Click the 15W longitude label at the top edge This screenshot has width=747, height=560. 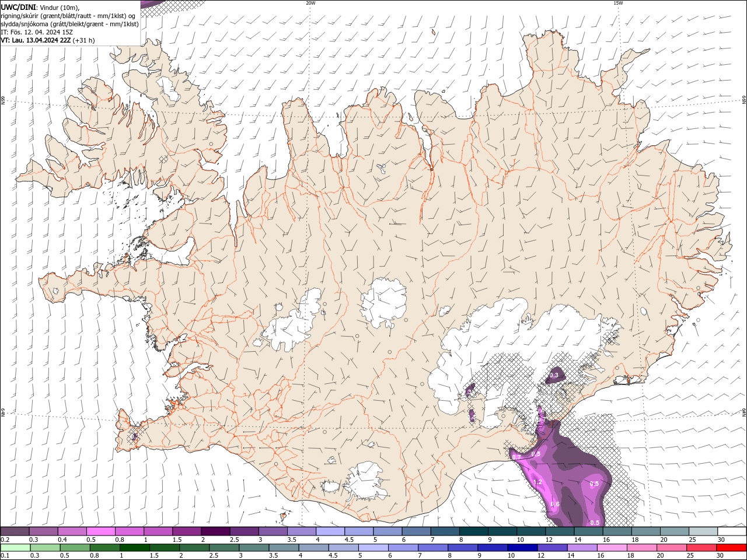click(x=618, y=3)
